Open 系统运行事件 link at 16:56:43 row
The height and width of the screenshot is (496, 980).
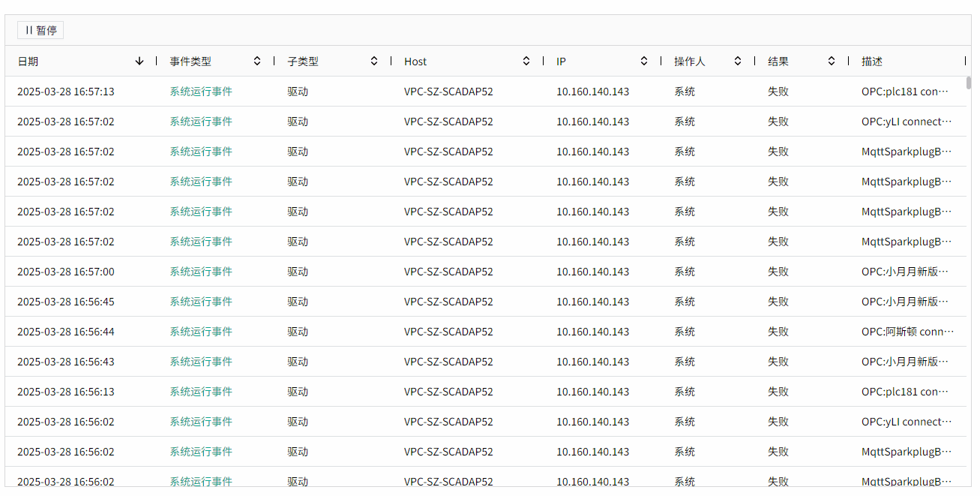coord(201,362)
